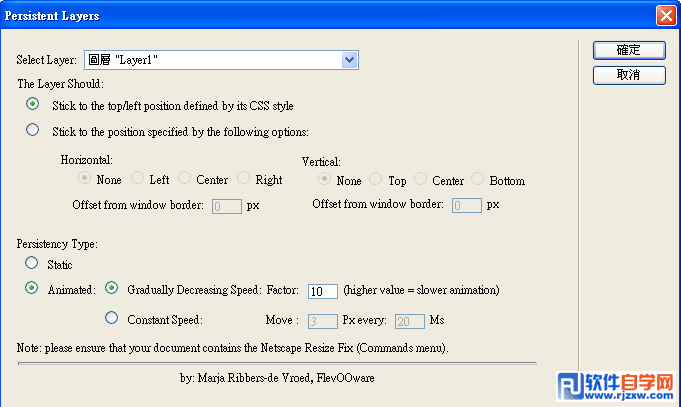The image size is (681, 407).
Task: Select Gradually Decreasing Speed option
Action: (112, 288)
